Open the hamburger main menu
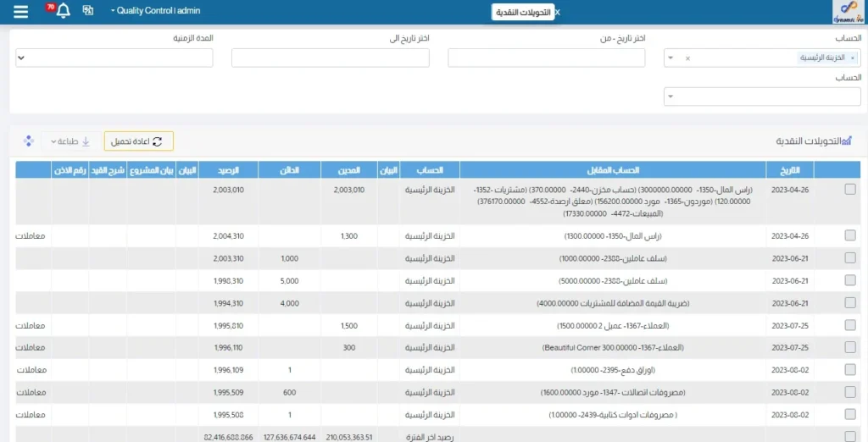This screenshot has height=442, width=868. 21,11
